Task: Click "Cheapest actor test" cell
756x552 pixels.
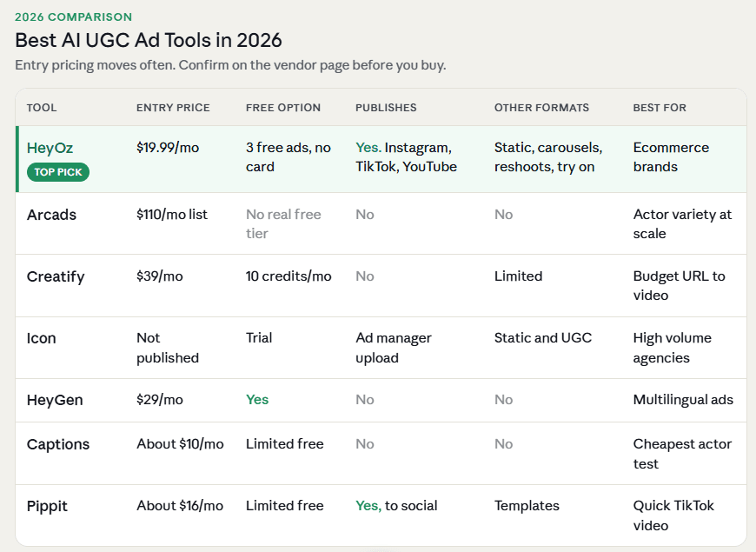Action: (x=682, y=454)
